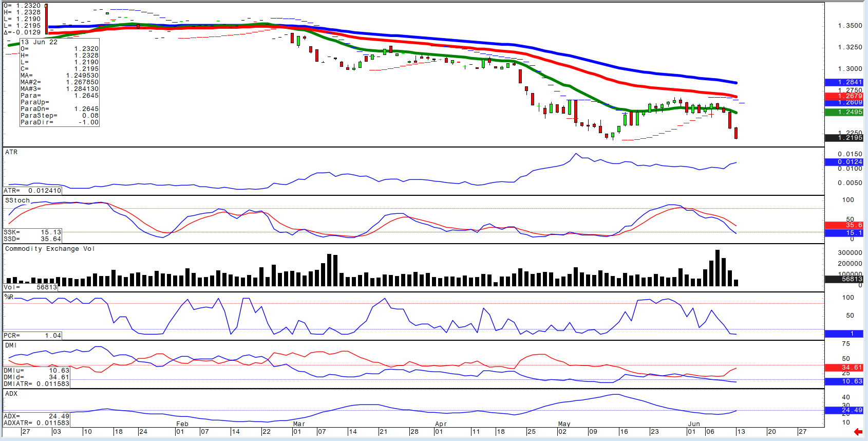868x441 pixels.
Task: Click the DMIATR= 0.011583 readout
Action: click(x=36, y=384)
